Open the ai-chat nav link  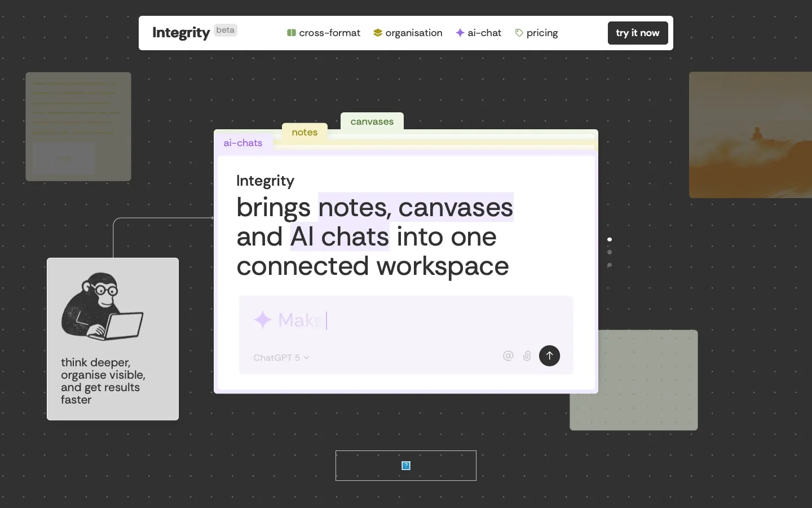tap(478, 33)
